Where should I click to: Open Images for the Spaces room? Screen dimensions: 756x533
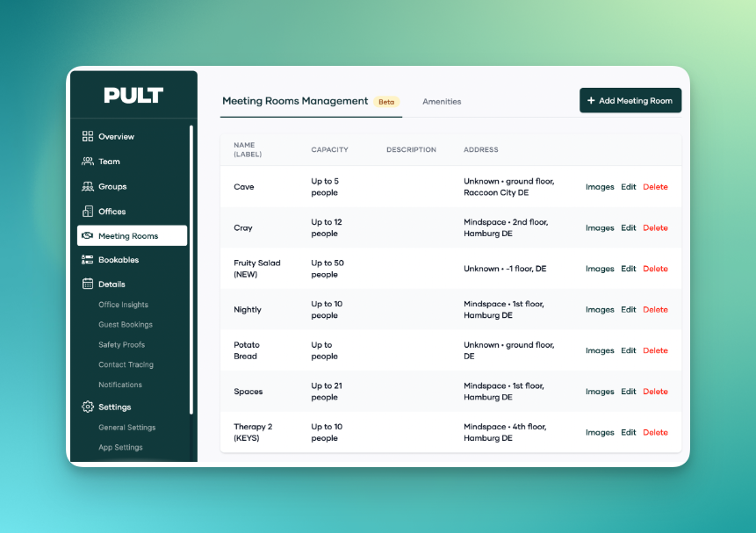[x=600, y=392]
